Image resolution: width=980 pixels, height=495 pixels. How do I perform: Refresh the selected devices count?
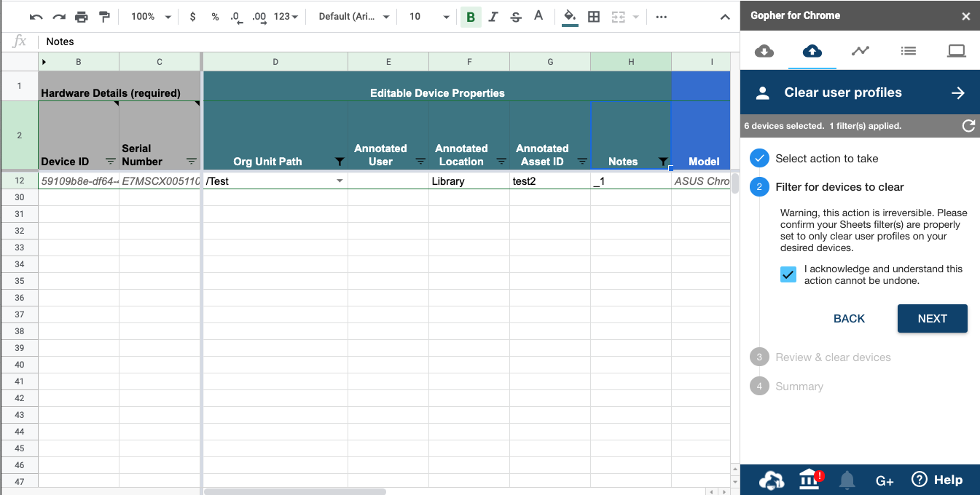(968, 126)
